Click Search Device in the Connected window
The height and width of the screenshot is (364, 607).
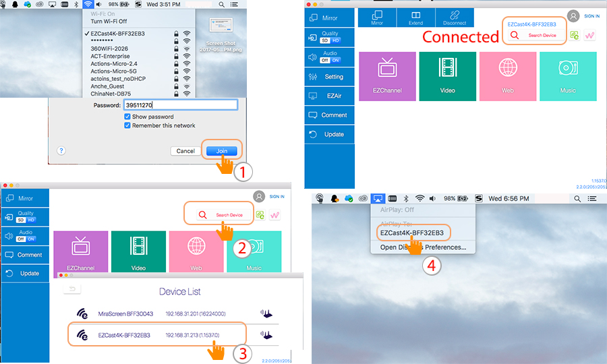pyautogui.click(x=536, y=35)
